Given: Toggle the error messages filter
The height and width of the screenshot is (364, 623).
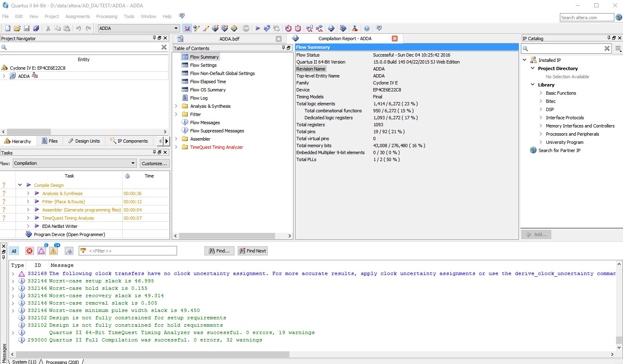Looking at the screenshot, I should click(x=30, y=251).
